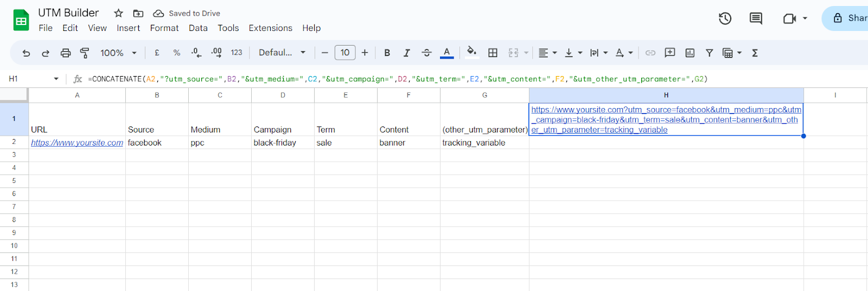Open the View menu
This screenshot has width=868, height=291.
tap(97, 28)
